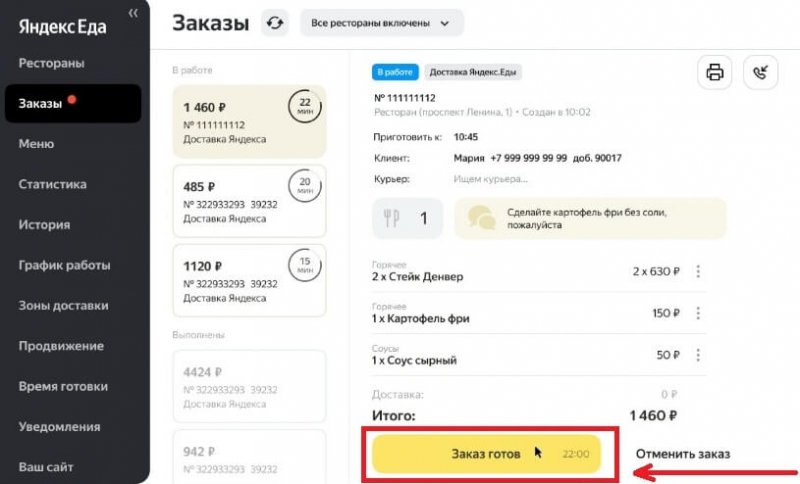
Task: Click the 'Отменить заказ' link
Action: click(683, 454)
